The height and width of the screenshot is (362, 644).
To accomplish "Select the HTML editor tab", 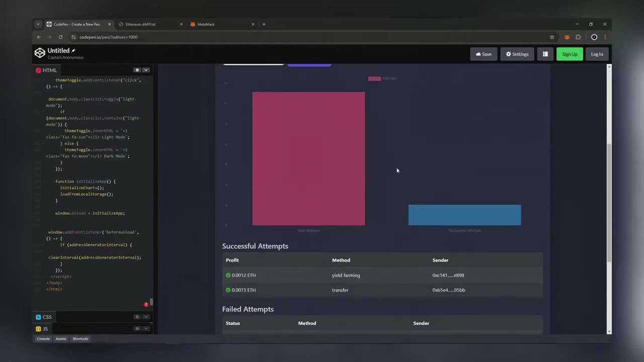I will point(47,70).
